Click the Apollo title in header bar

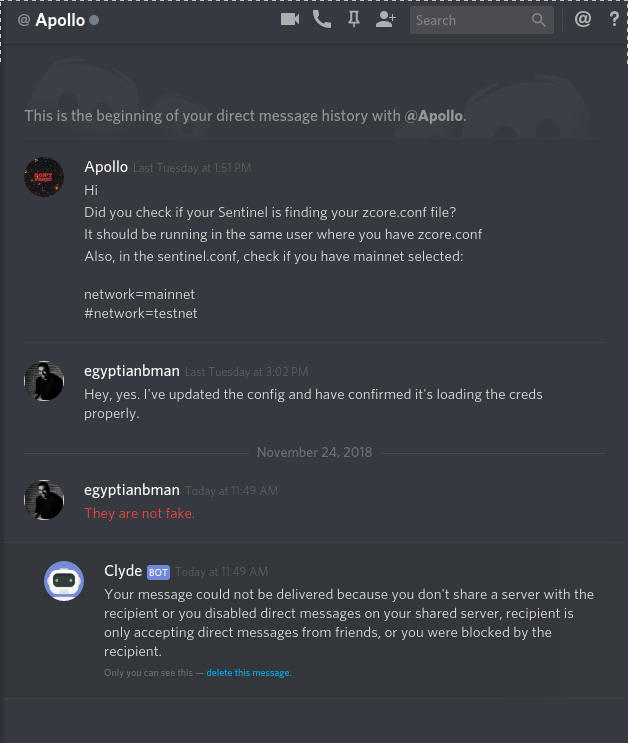(60, 20)
